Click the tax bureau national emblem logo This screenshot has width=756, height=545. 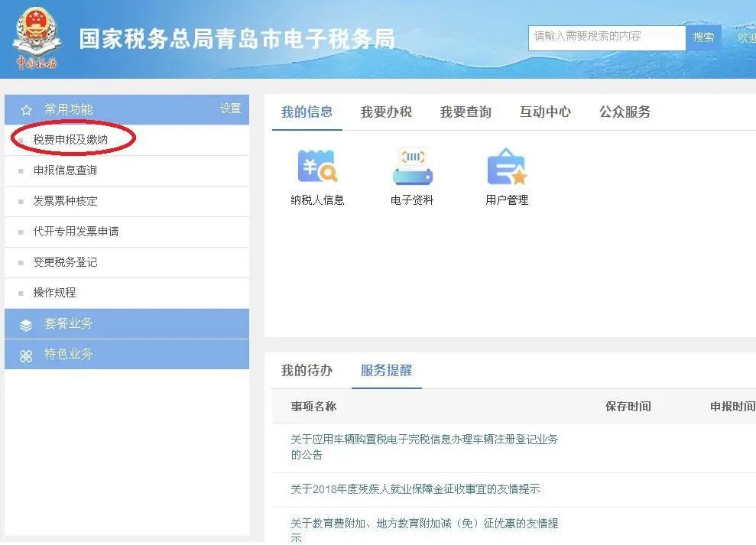coord(37,38)
